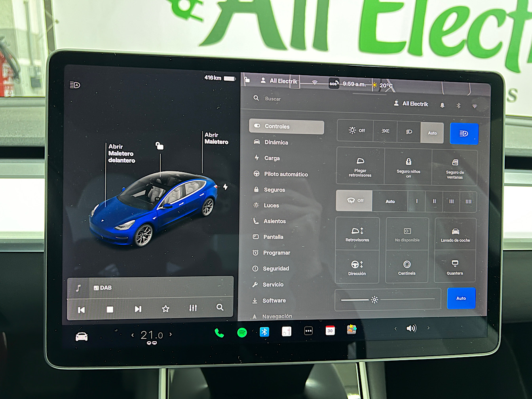Tap the notification bell icon
The width and height of the screenshot is (532, 399).
(x=442, y=105)
